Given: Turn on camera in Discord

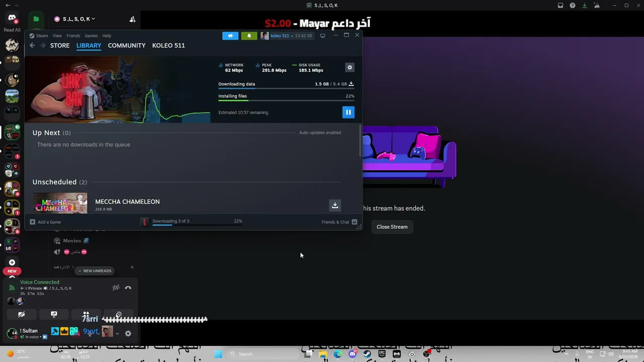Looking at the screenshot, I should pyautogui.click(x=21, y=315).
